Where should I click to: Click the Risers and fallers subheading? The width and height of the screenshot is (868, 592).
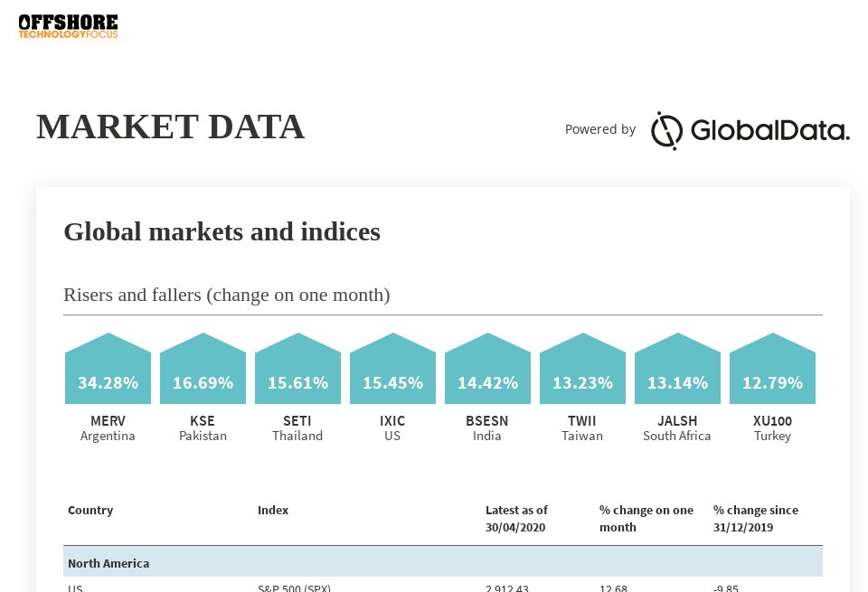(x=226, y=295)
